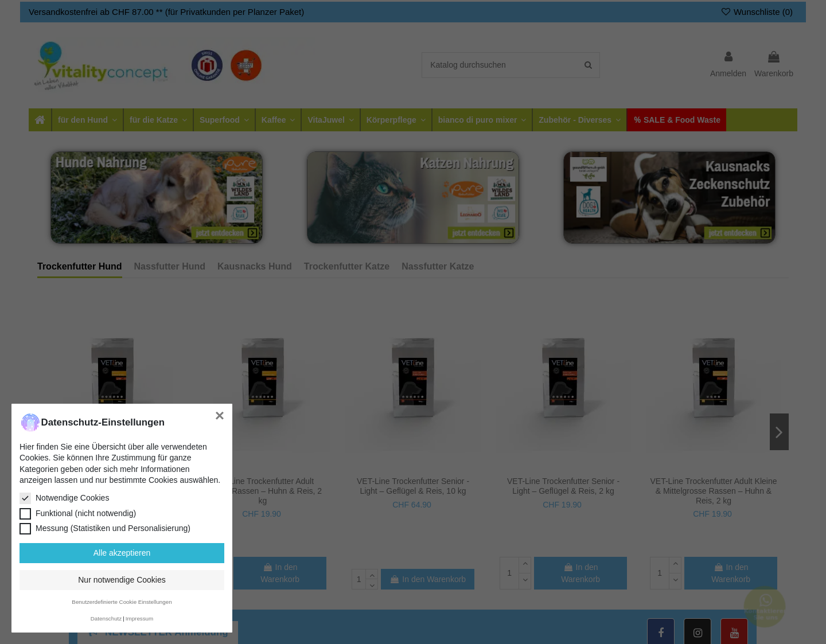Image resolution: width=826 pixels, height=644 pixels.
Task: Decrease quantity for Senior Light 10 kg
Action: [x=372, y=586]
